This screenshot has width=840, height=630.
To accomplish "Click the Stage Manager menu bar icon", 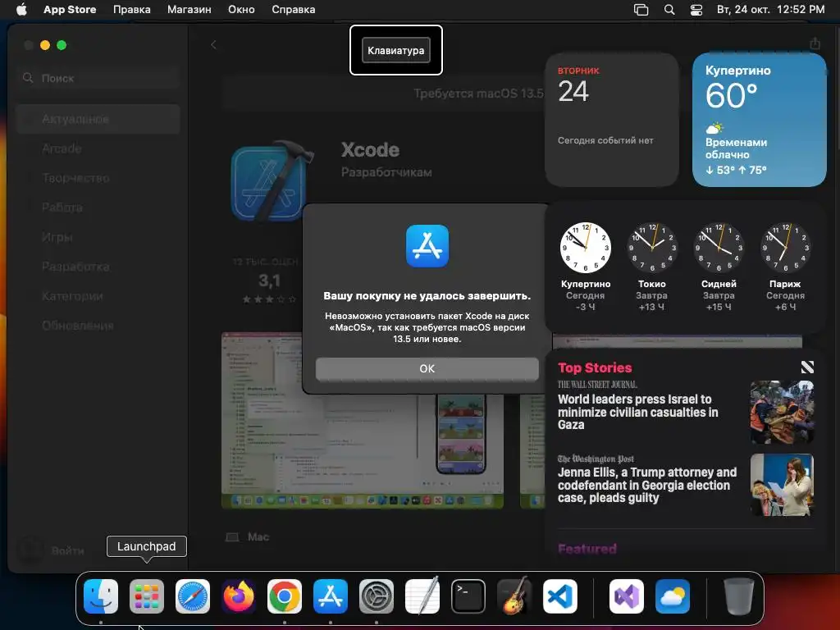I will pos(641,10).
